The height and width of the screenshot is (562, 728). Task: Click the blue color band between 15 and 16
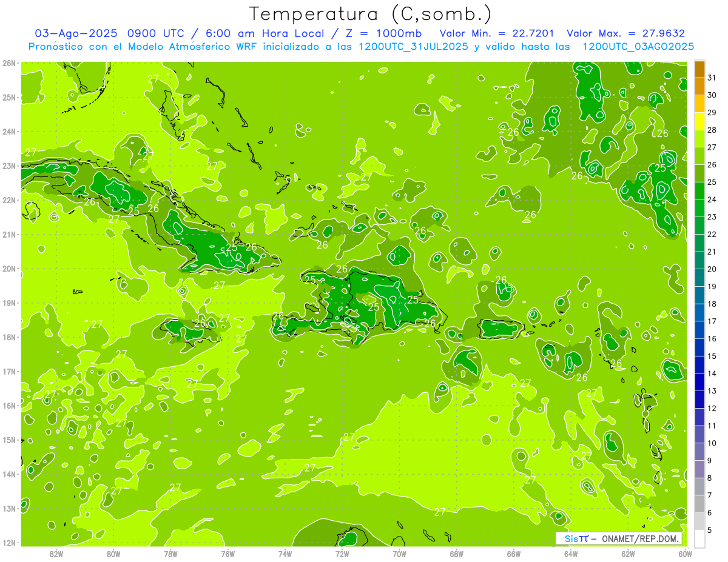point(699,347)
